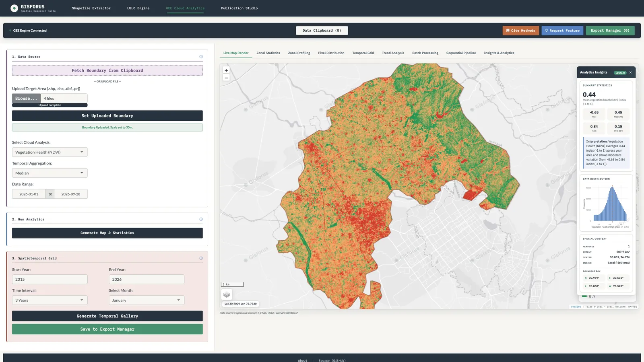This screenshot has height=362, width=644.
Task: Switch to Batch Processing tab
Action: [x=425, y=53]
